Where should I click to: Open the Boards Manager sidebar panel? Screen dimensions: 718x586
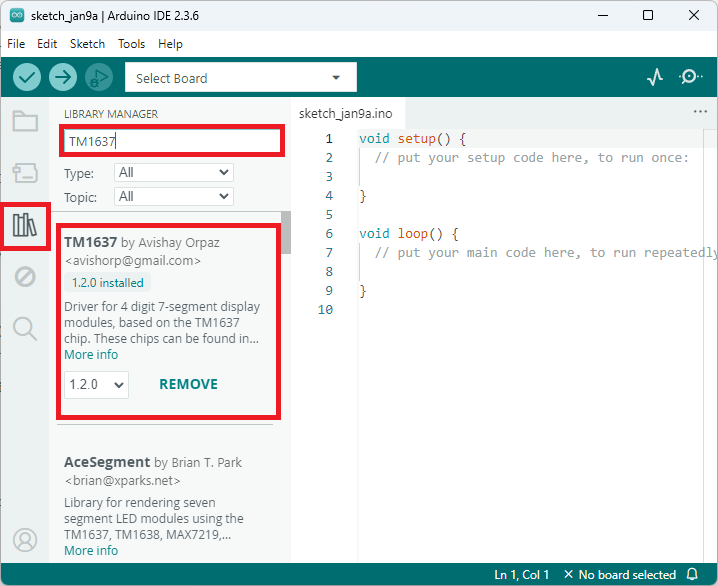click(25, 173)
